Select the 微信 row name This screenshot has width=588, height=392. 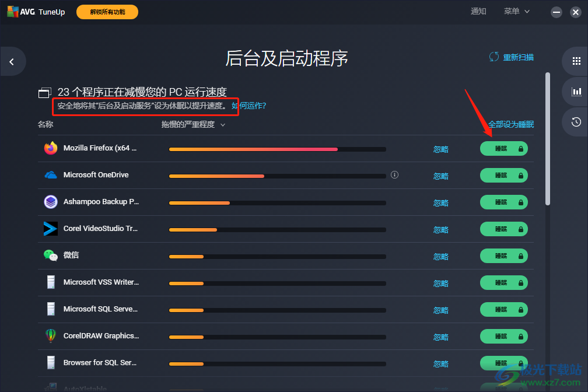point(71,255)
